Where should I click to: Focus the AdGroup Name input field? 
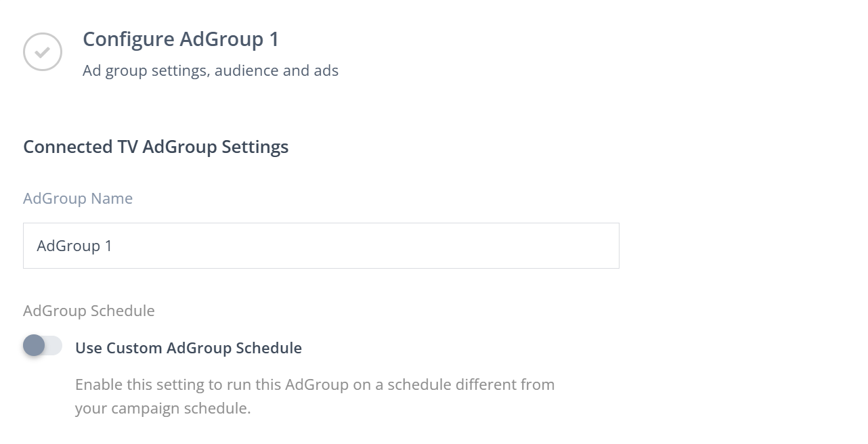(321, 246)
